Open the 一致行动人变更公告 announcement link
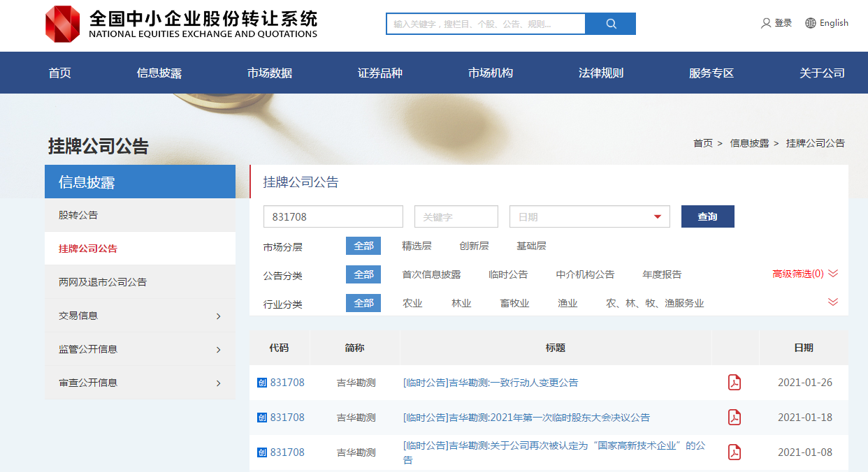The width and height of the screenshot is (868, 472). pos(491,383)
